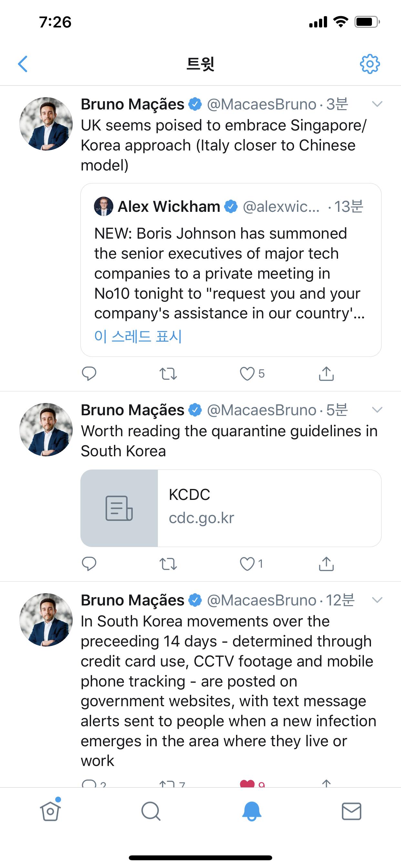This screenshot has height=868, width=401.
Task: Open the settings gear icon
Action: (370, 64)
